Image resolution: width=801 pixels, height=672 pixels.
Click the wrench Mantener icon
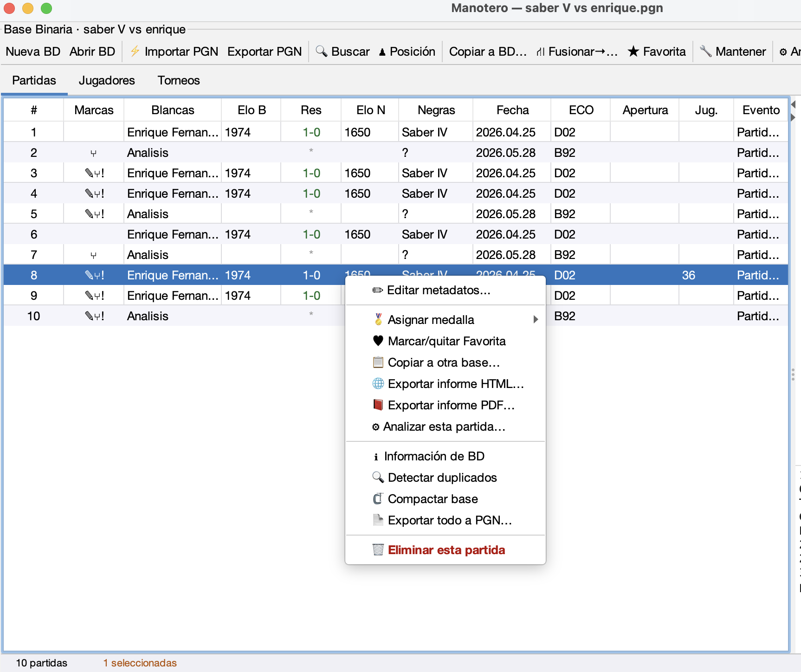[x=706, y=51]
